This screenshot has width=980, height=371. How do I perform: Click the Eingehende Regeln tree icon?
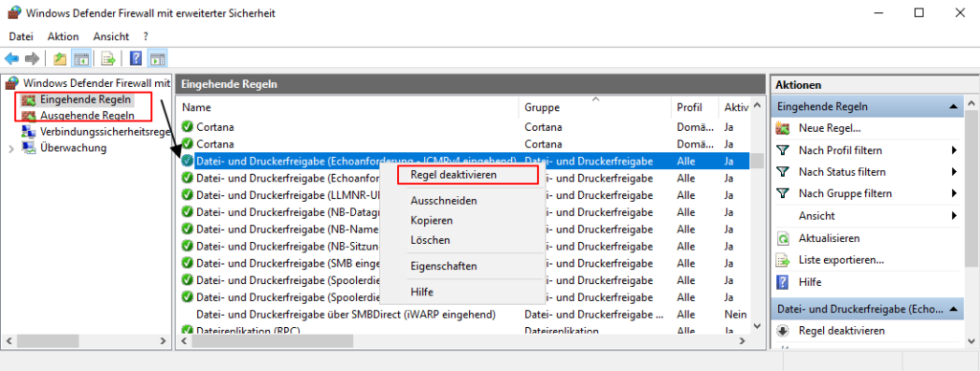[30, 99]
